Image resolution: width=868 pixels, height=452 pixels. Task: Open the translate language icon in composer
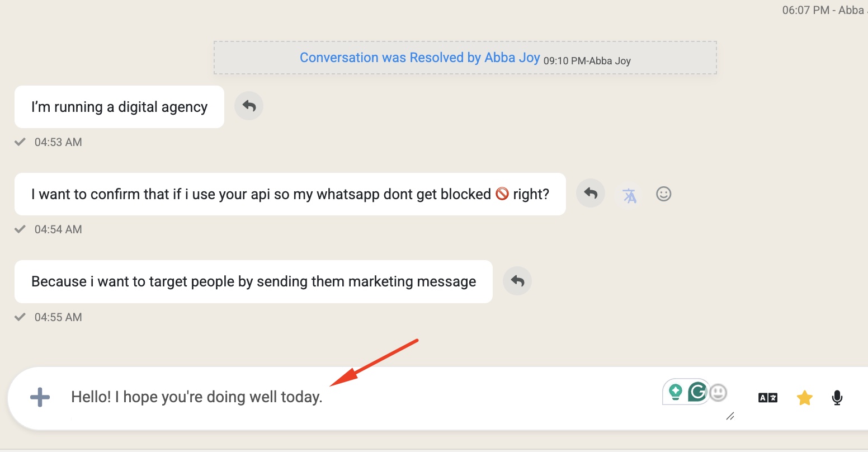click(767, 398)
